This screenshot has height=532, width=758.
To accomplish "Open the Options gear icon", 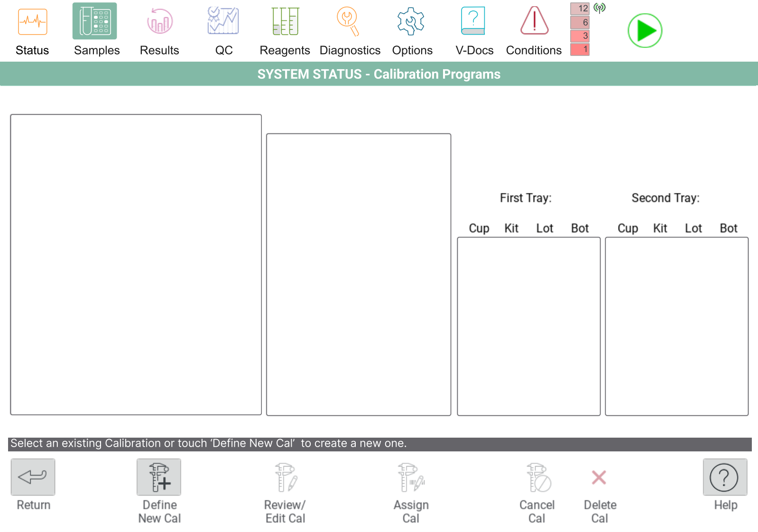I will (x=411, y=21).
